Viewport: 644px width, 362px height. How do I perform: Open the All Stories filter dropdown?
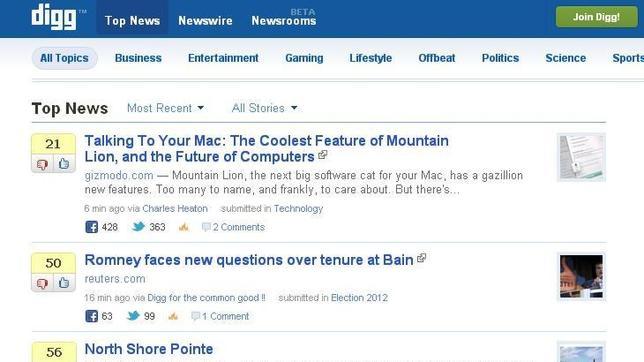click(264, 108)
